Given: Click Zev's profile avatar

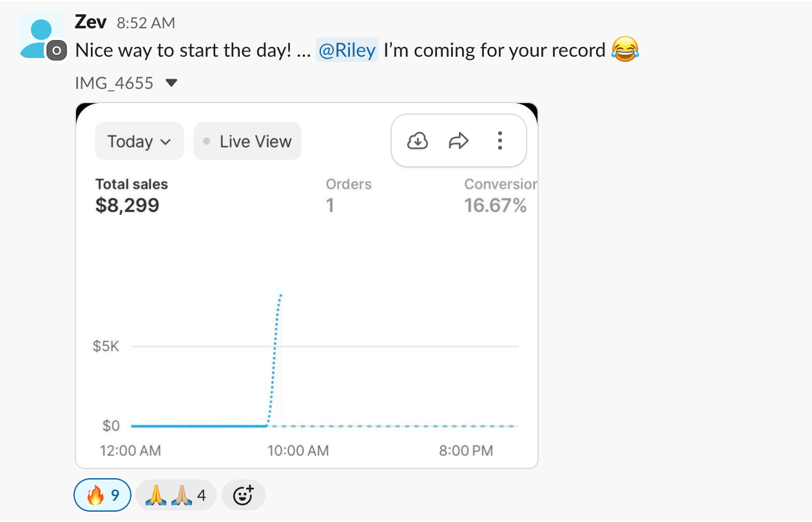Looking at the screenshot, I should coord(41,36).
